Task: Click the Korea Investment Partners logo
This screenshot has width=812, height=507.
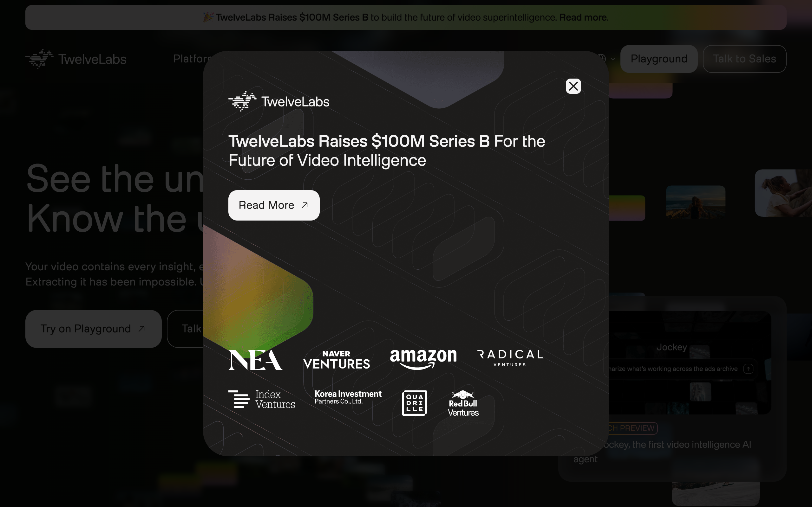Action: pyautogui.click(x=348, y=397)
